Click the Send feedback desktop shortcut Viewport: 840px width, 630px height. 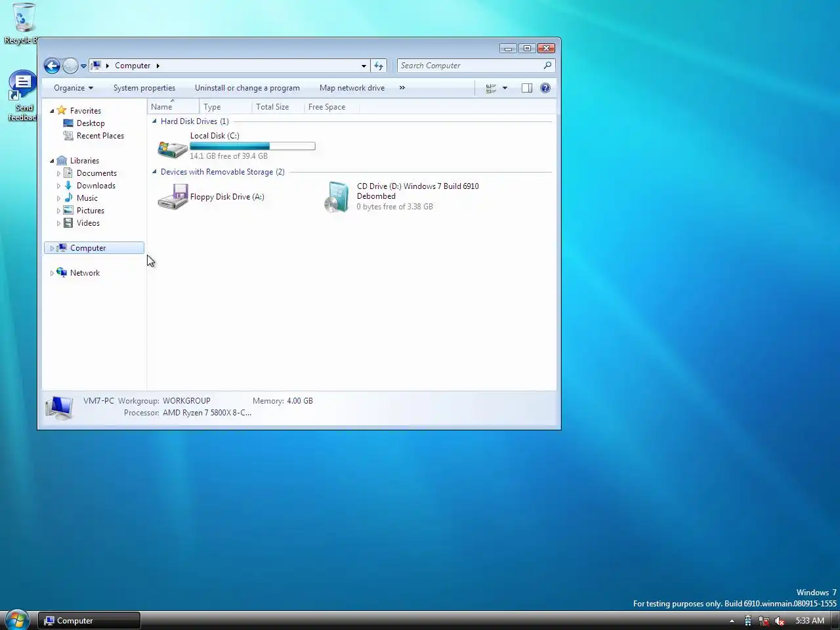22,96
